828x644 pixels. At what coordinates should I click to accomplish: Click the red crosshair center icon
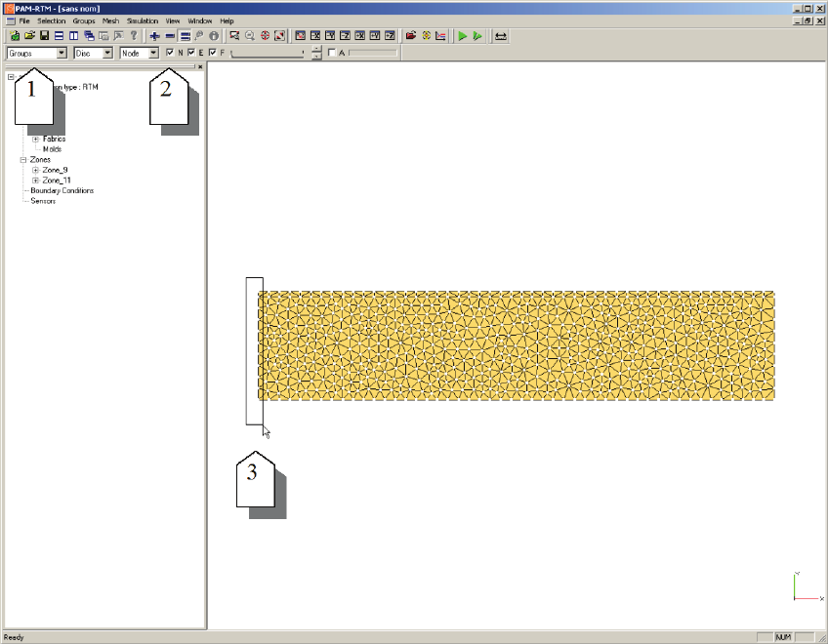(x=265, y=36)
